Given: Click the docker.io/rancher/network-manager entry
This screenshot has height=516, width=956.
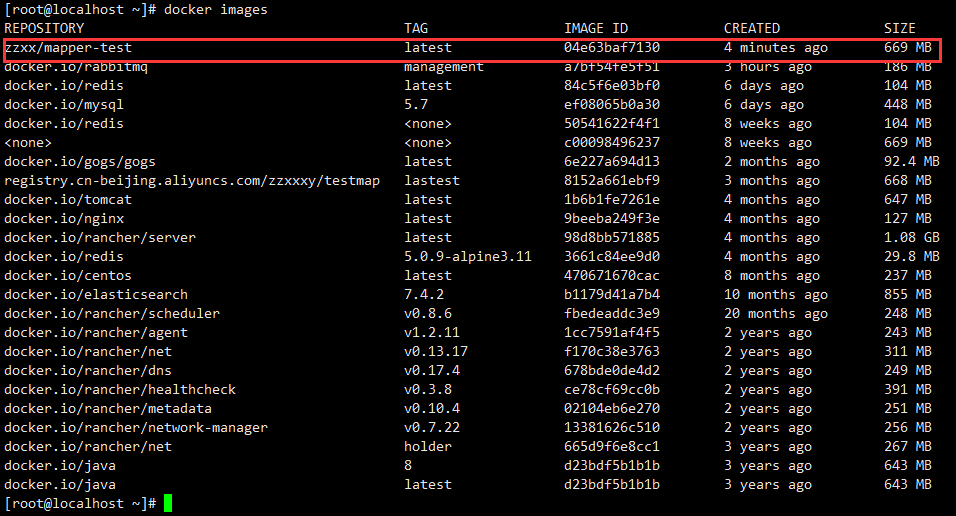Looking at the screenshot, I should click(x=136, y=428).
